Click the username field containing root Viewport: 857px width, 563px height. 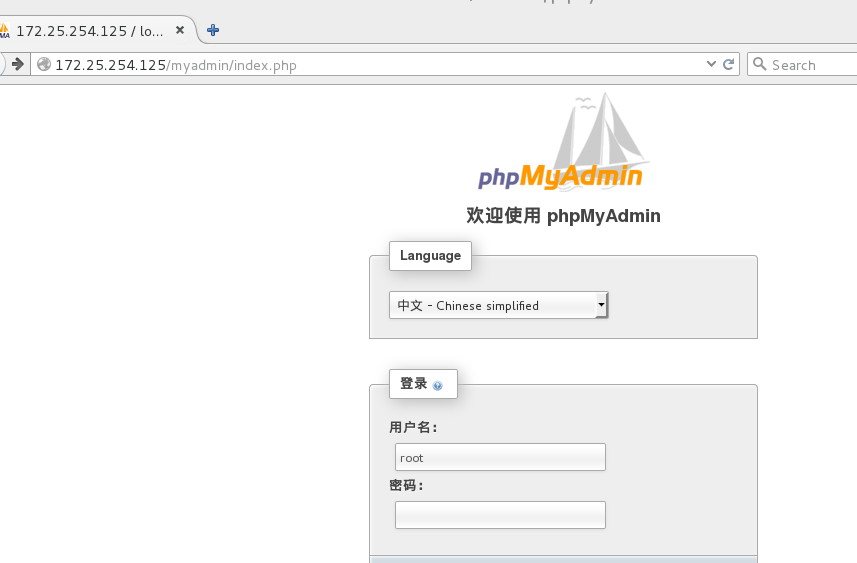coord(500,457)
